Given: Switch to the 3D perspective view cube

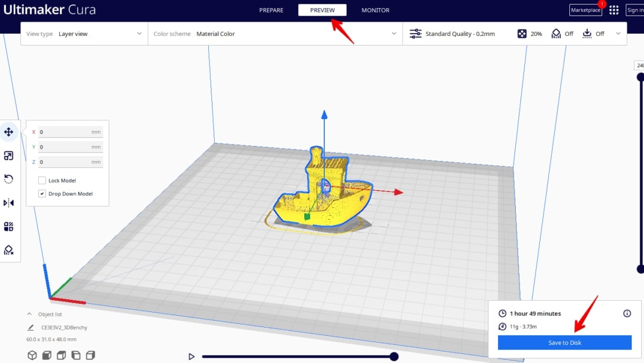Looking at the screenshot, I should [x=32, y=355].
